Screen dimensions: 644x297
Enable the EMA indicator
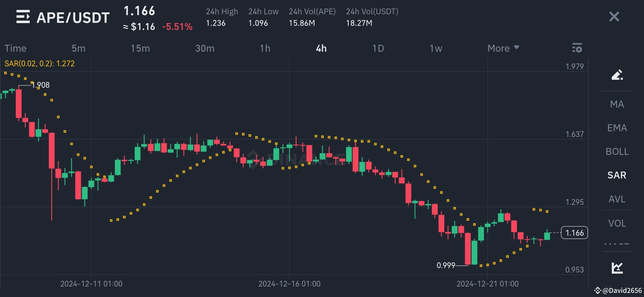coord(617,128)
